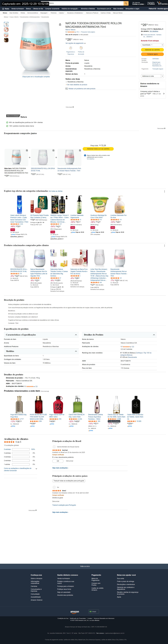Open three-dot menu for Explore top ofertas
Image resolution: width=168 pixels, height=644 pixels.
164,191
